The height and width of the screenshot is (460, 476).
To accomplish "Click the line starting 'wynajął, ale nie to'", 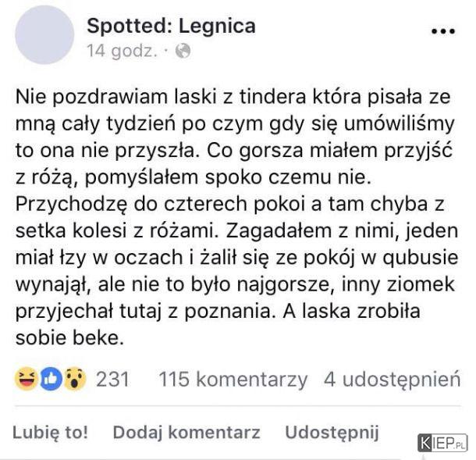I will coord(235,285).
